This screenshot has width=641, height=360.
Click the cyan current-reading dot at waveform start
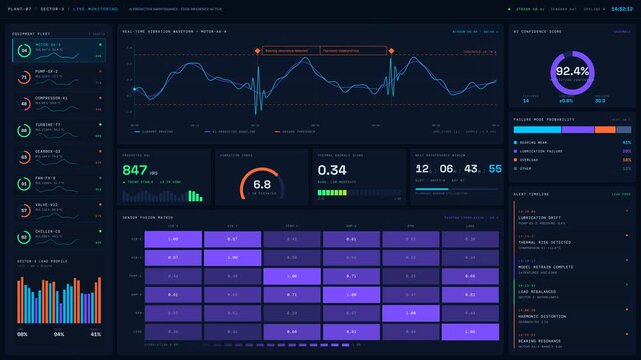pyautogui.click(x=134, y=89)
